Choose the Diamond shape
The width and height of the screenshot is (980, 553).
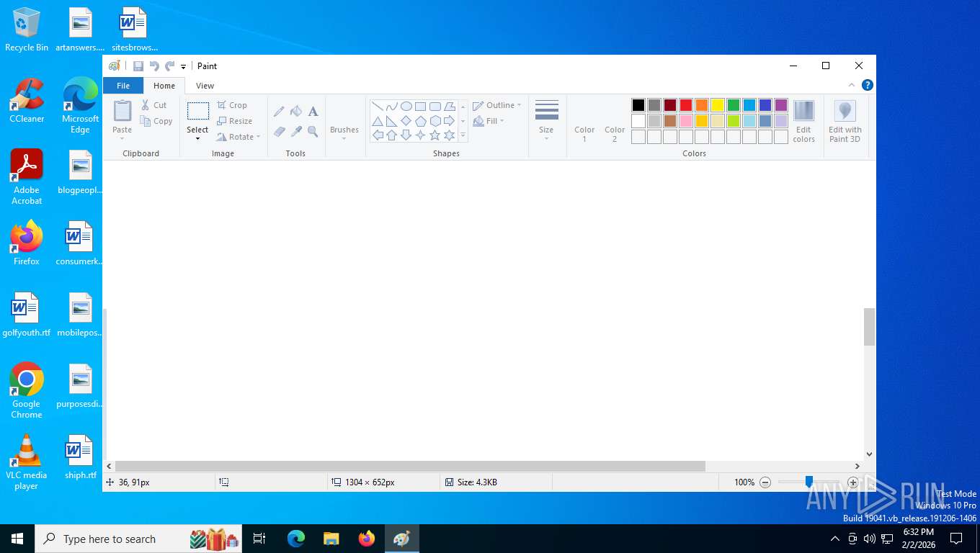pyautogui.click(x=406, y=121)
